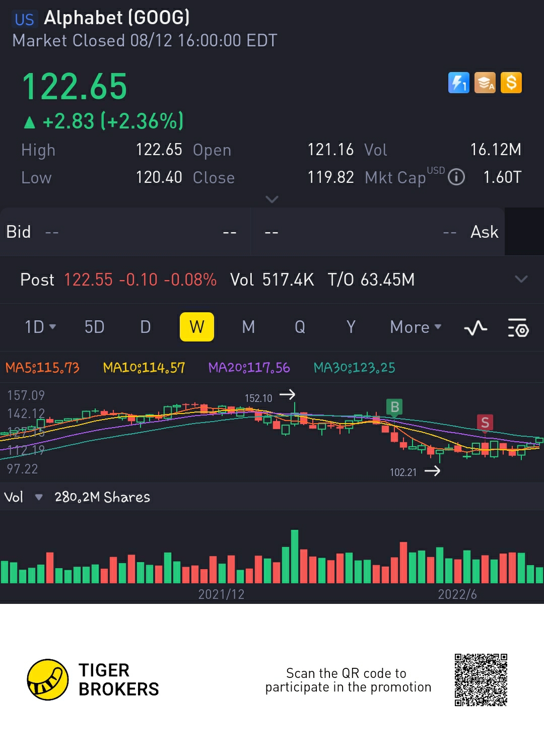Image resolution: width=544 pixels, height=756 pixels.
Task: Open the 1D timeframe dropdown
Action: [40, 327]
